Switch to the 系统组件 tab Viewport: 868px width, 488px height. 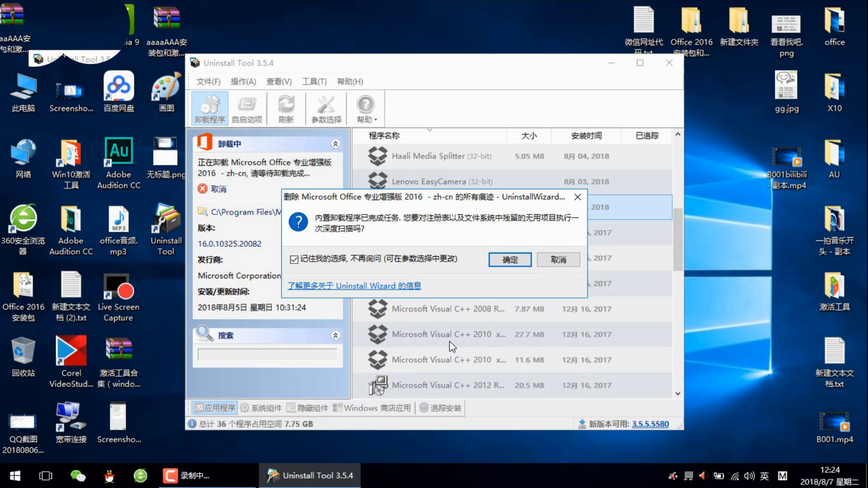pyautogui.click(x=261, y=408)
